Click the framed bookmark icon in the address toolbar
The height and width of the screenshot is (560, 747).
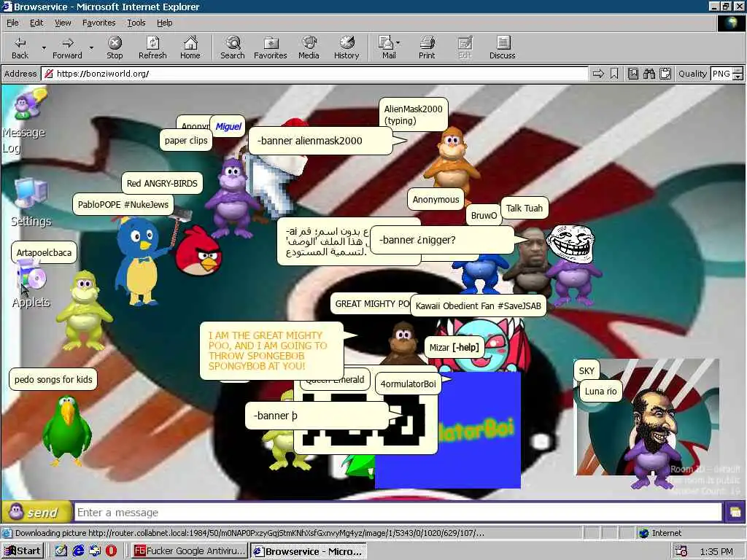[633, 74]
